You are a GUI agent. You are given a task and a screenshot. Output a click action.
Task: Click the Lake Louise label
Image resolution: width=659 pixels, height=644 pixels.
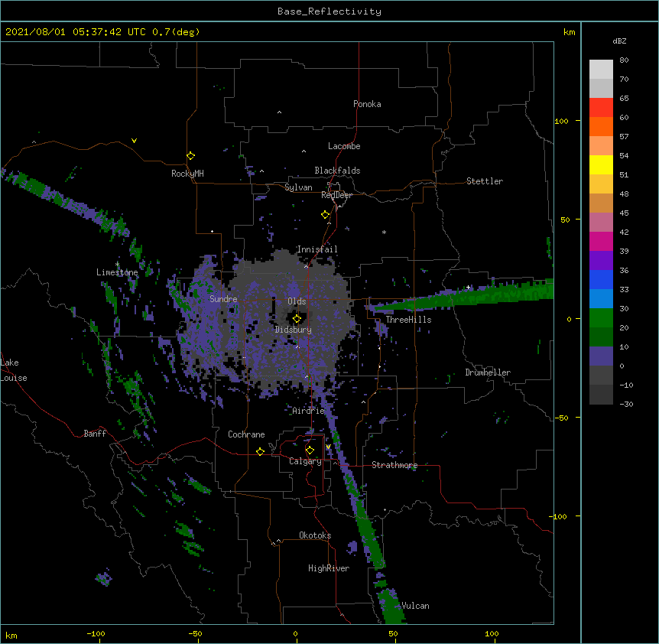click(x=14, y=370)
